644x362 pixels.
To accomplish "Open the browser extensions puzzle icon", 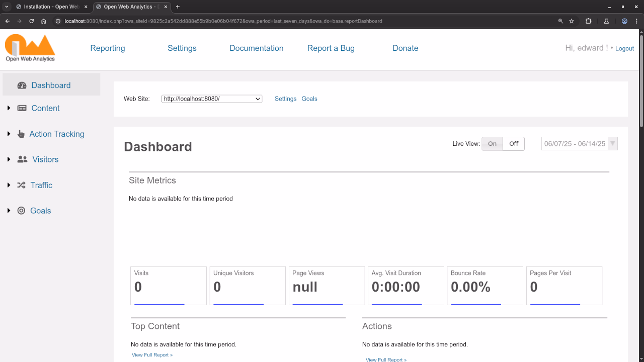I will tap(589, 21).
